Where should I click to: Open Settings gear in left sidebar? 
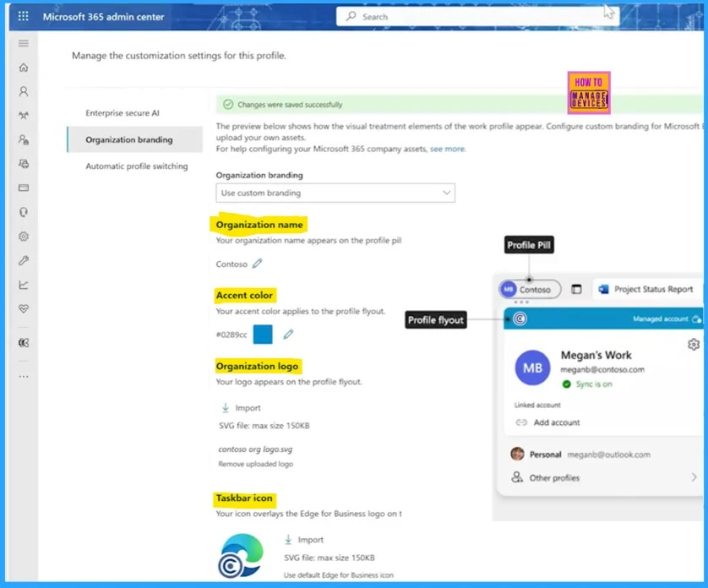(24, 237)
